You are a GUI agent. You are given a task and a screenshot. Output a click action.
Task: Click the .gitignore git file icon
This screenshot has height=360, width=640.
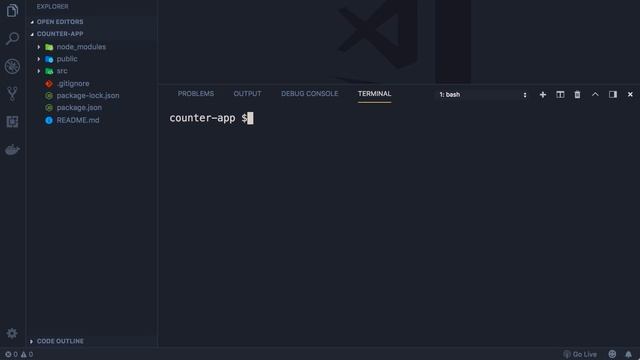pos(49,84)
